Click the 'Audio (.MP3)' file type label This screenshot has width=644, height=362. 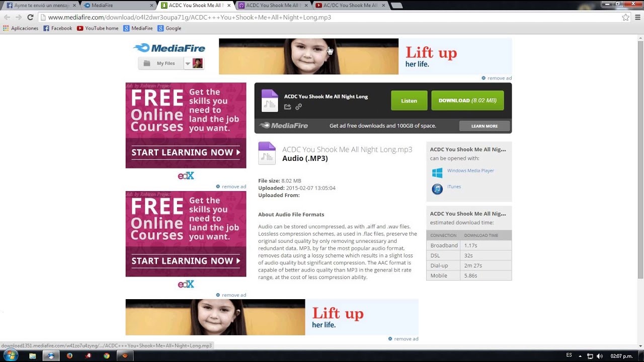[305, 158]
